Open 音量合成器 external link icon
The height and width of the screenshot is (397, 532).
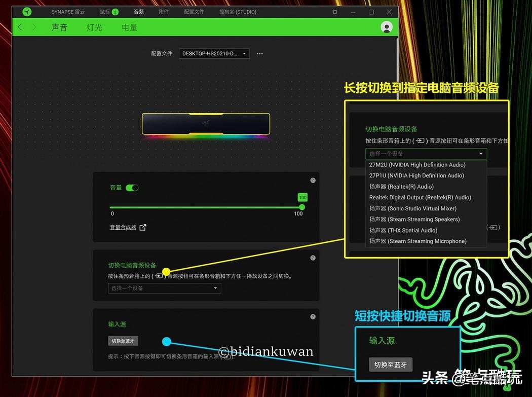coord(142,227)
